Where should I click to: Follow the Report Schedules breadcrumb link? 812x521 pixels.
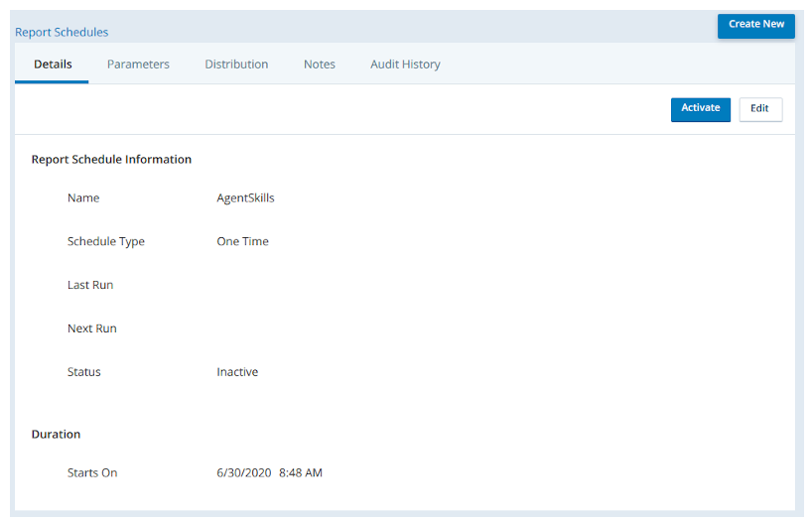click(x=62, y=32)
